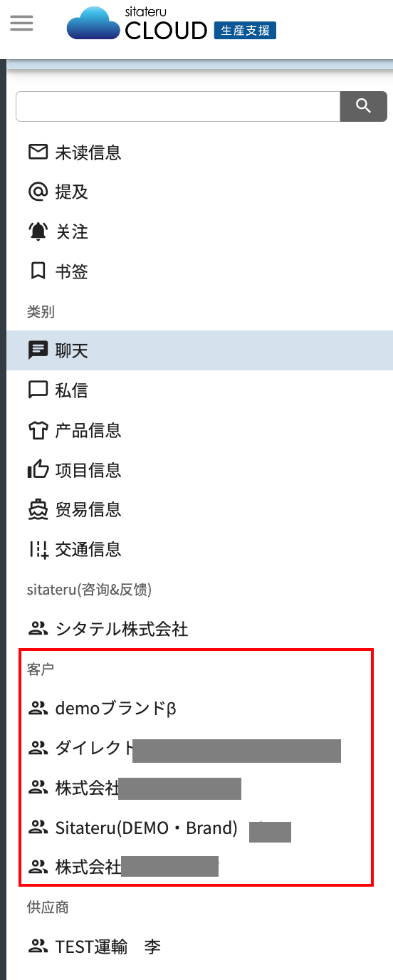Select the shirt icon for 产品信息
This screenshot has height=980, width=393.
pyautogui.click(x=38, y=430)
